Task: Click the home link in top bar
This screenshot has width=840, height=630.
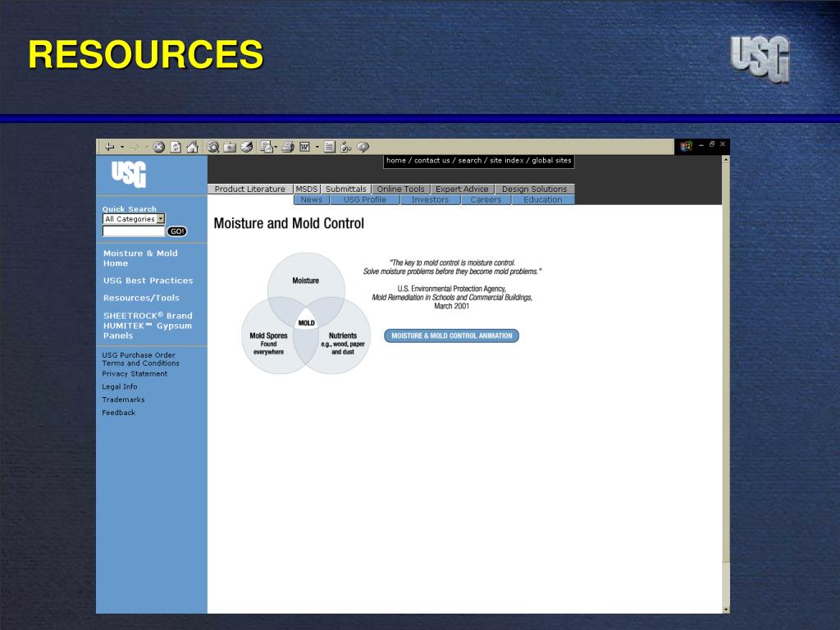Action: pyautogui.click(x=396, y=161)
